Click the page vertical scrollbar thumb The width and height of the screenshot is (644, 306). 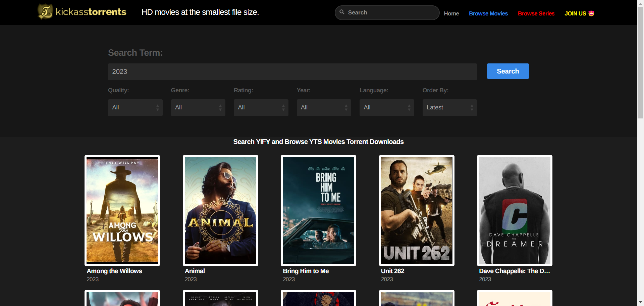(640, 63)
